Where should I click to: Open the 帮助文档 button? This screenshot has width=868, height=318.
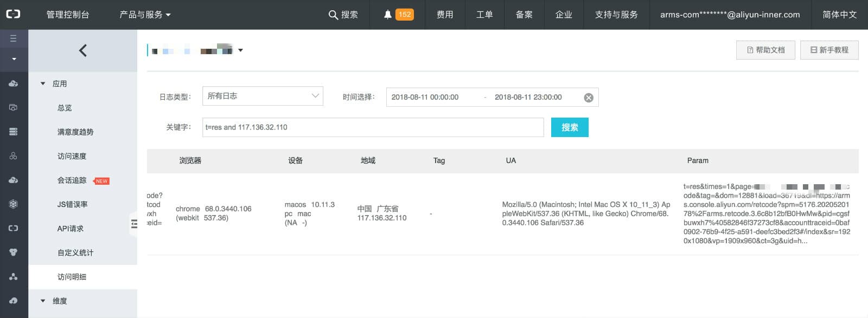point(765,50)
